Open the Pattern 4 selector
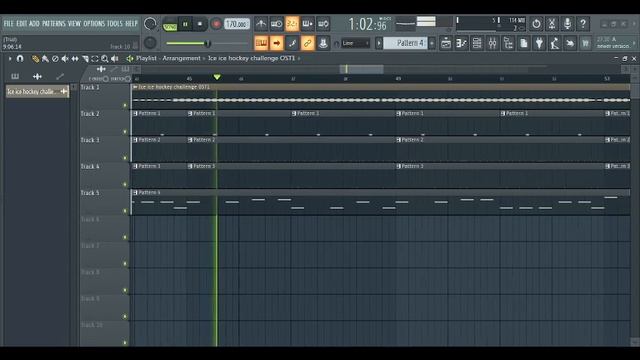This screenshot has height=360, width=640. tap(406, 43)
